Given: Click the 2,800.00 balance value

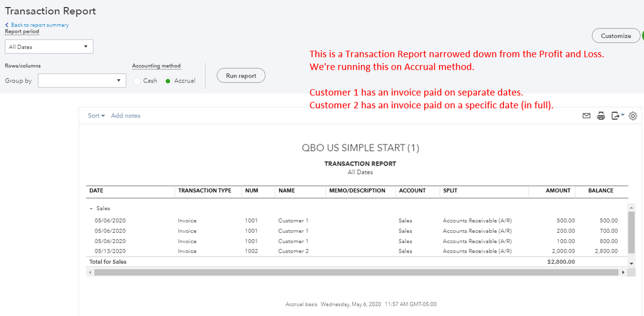Looking at the screenshot, I should (x=606, y=251).
